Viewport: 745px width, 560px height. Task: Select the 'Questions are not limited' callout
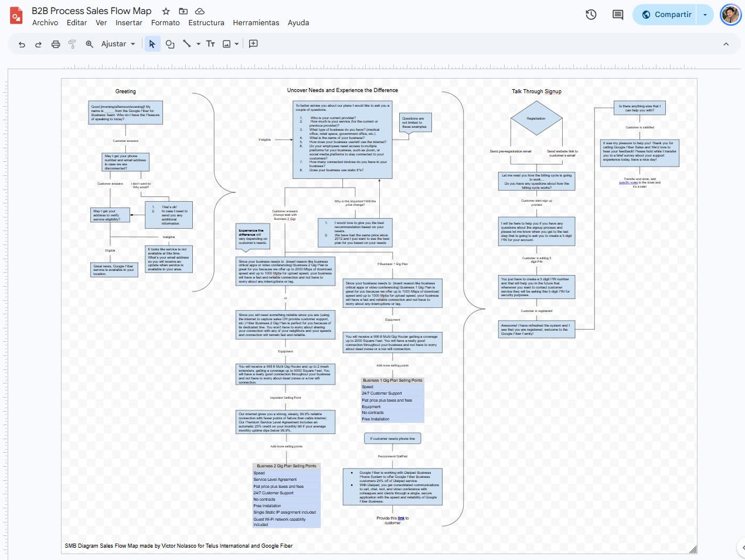(x=415, y=123)
